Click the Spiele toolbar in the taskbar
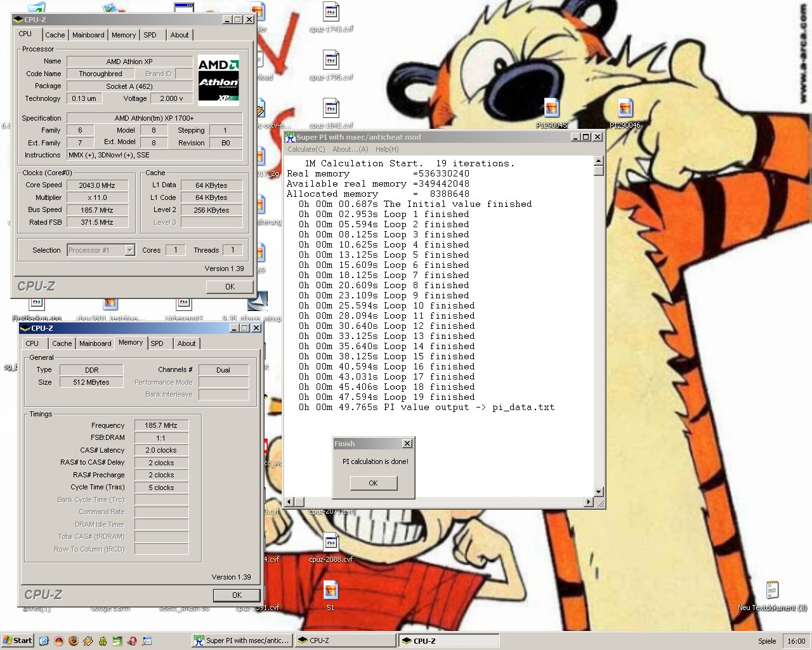This screenshot has width=812, height=650. click(x=767, y=640)
